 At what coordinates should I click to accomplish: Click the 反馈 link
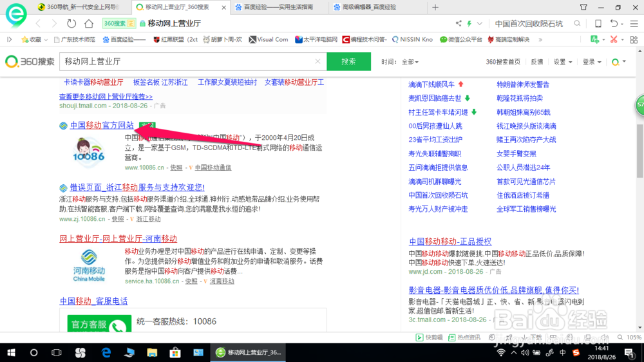pos(537,62)
